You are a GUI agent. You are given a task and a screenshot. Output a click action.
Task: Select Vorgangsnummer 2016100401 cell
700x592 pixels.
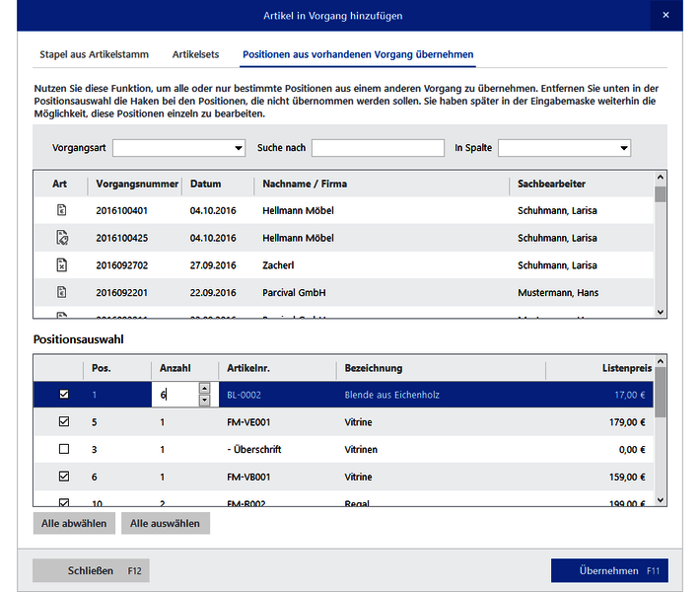(x=122, y=210)
